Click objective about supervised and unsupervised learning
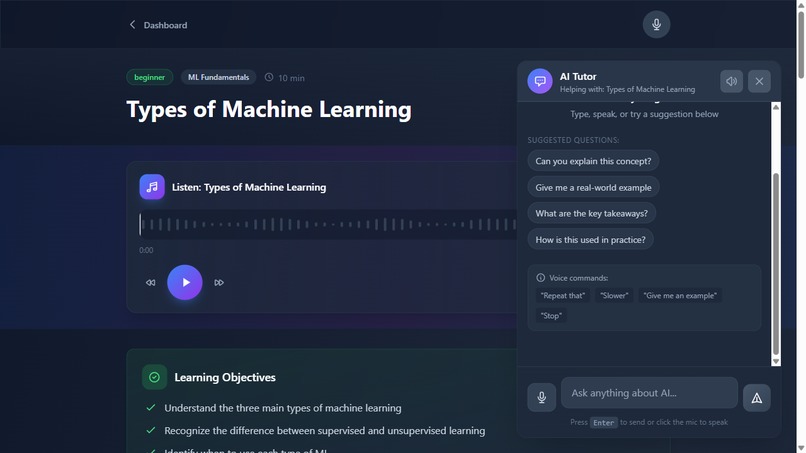Screen dimensions: 806x453 pyautogui.click(x=324, y=430)
